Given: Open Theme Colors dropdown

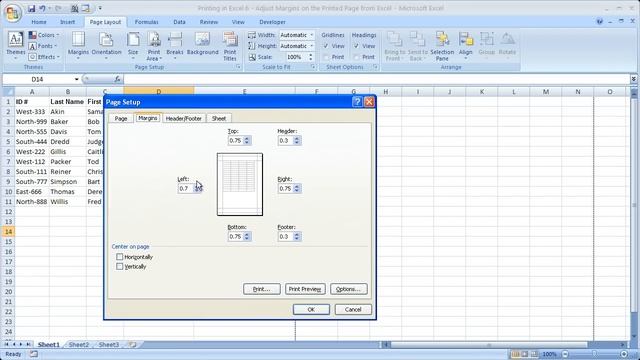Looking at the screenshot, I should (x=44, y=35).
